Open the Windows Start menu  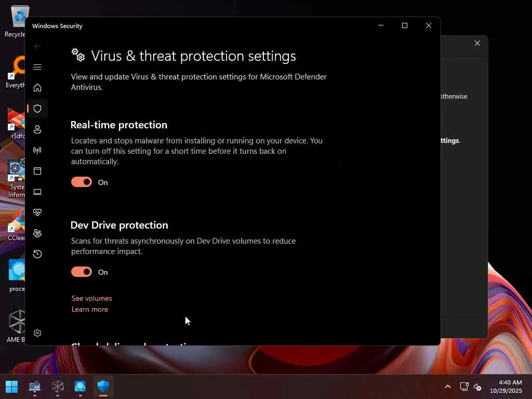point(11,387)
